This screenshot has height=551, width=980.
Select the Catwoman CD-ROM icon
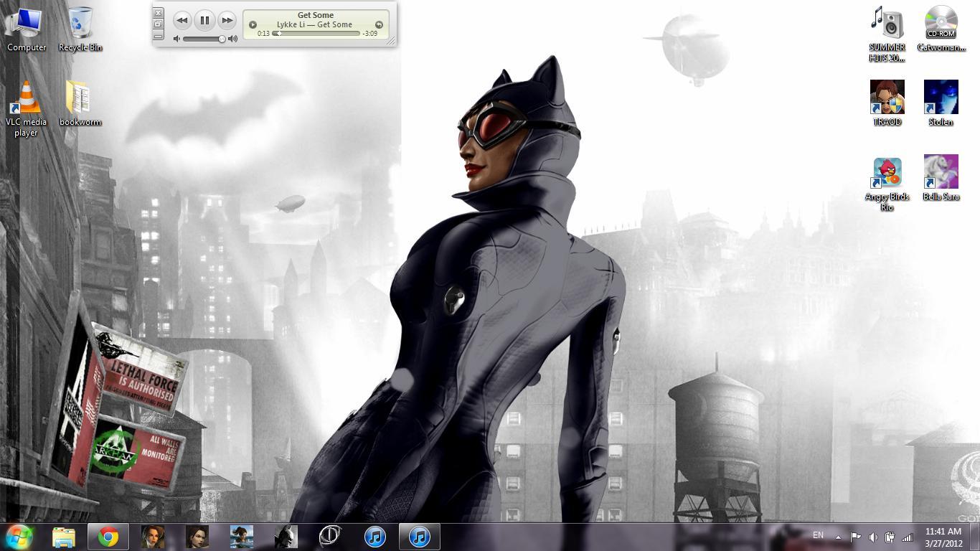click(941, 29)
